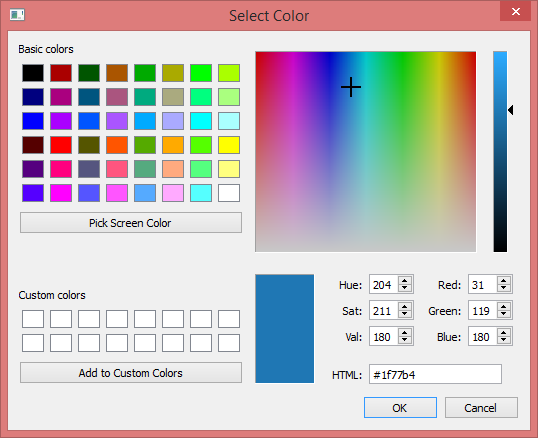The height and width of the screenshot is (438, 538).
Task: Click the brightness value slider arrow marker
Action: click(511, 110)
